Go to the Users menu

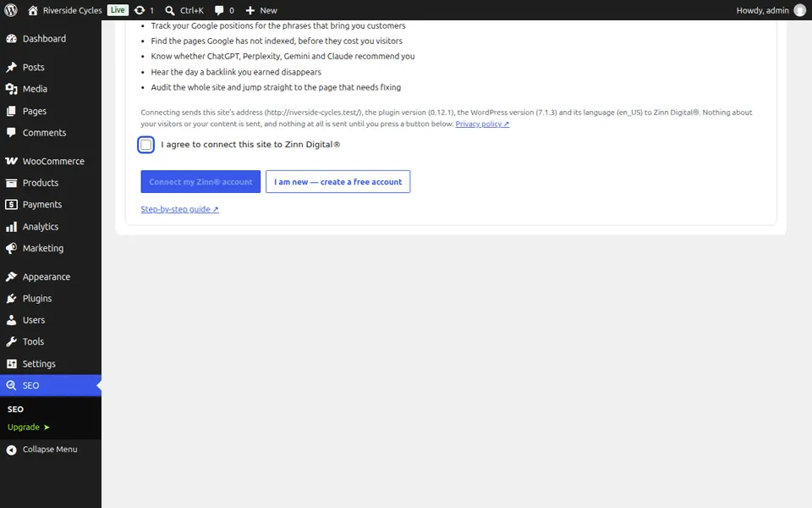pyautogui.click(x=51, y=320)
